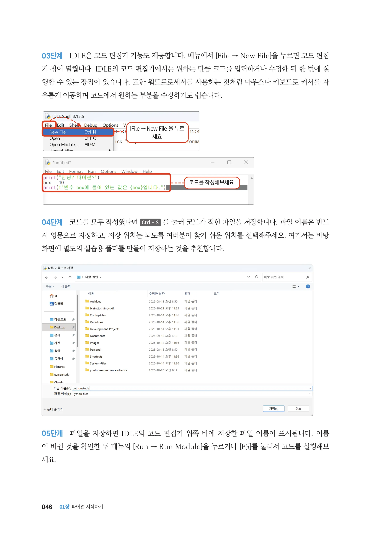Click the 바탕 화면 검색 search field

(x=287, y=277)
